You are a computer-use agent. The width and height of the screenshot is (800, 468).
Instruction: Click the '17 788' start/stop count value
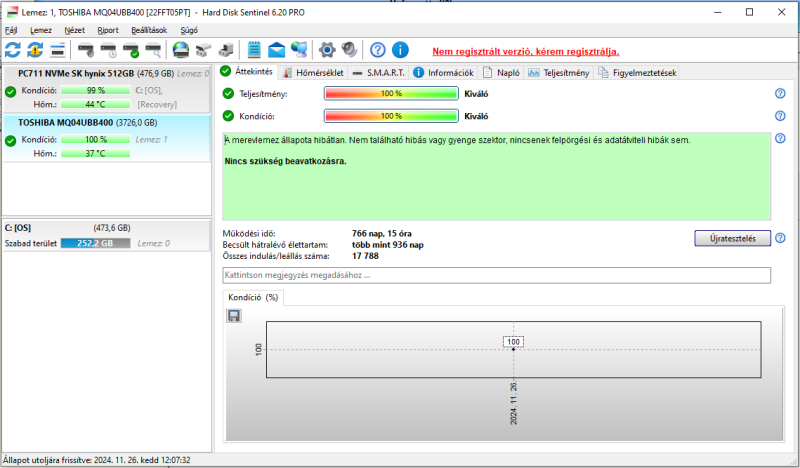(x=365, y=256)
